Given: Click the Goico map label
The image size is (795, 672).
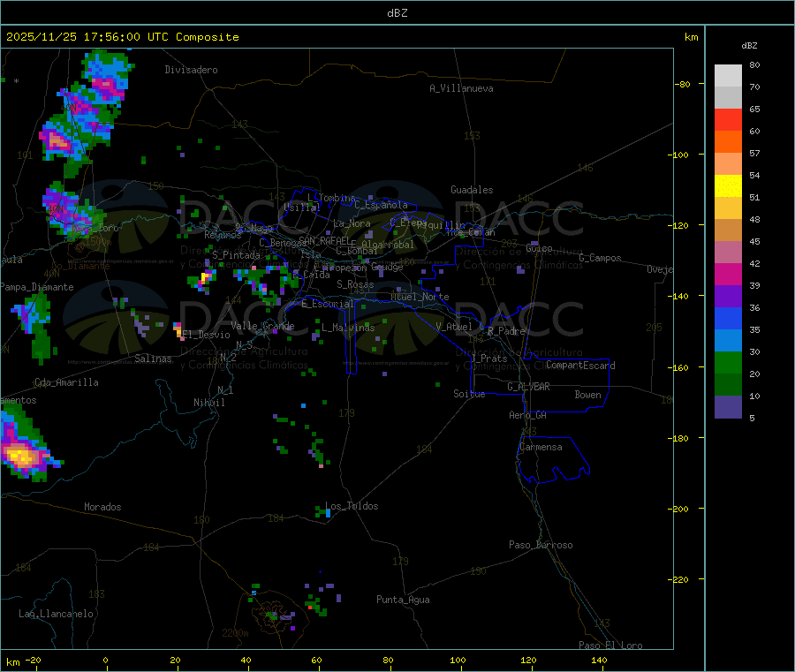Looking at the screenshot, I should pyautogui.click(x=539, y=248).
